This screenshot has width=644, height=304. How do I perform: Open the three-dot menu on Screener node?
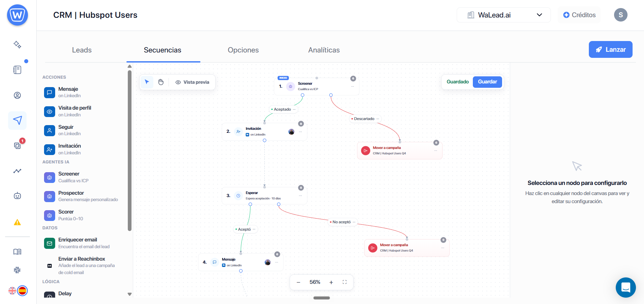pyautogui.click(x=352, y=87)
